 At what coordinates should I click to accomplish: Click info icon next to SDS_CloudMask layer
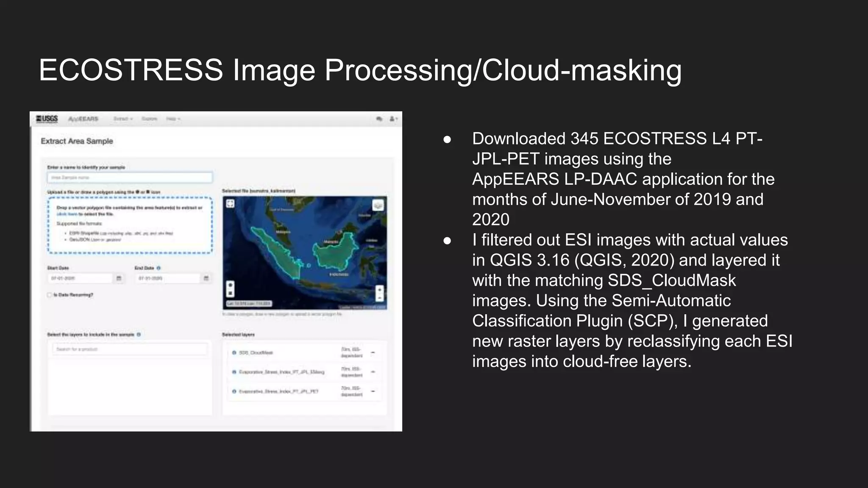point(234,353)
